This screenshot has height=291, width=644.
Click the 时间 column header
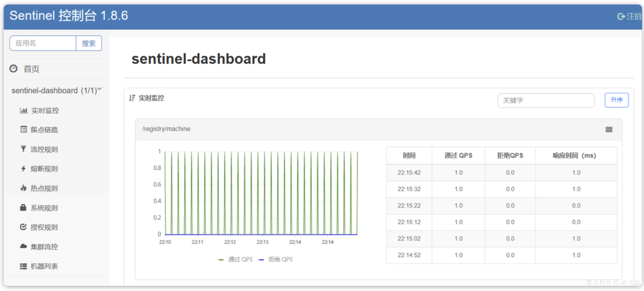pyautogui.click(x=409, y=155)
